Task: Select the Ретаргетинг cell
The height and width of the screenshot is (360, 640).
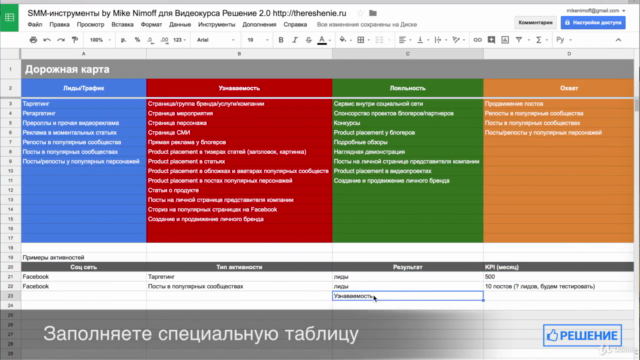Action: click(x=84, y=113)
